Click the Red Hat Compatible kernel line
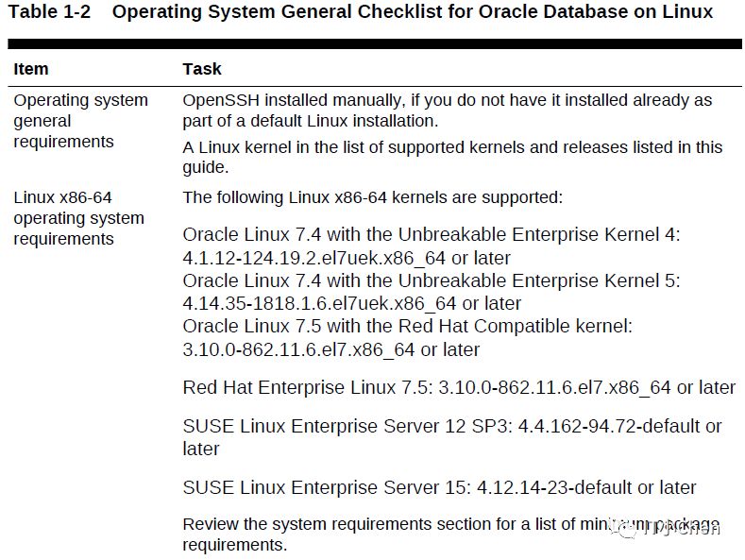This screenshot has height=560, width=745. pos(408,326)
